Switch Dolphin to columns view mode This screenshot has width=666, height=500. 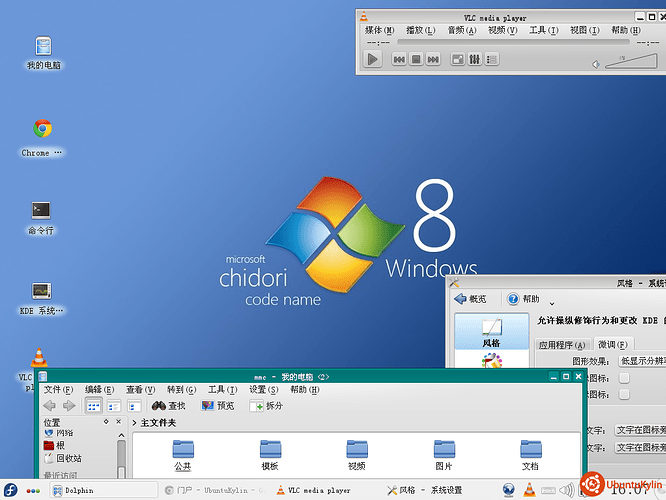[134, 406]
